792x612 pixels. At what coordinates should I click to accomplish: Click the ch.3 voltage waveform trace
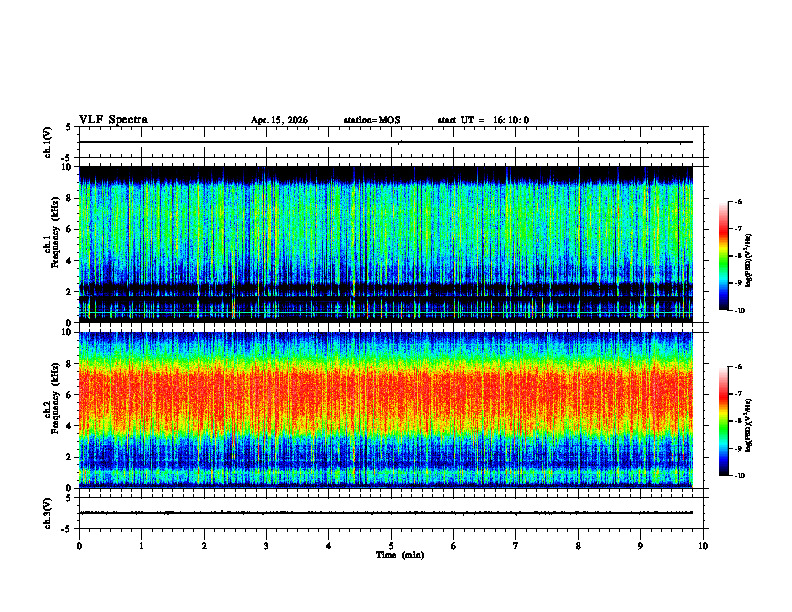pyautogui.click(x=386, y=513)
